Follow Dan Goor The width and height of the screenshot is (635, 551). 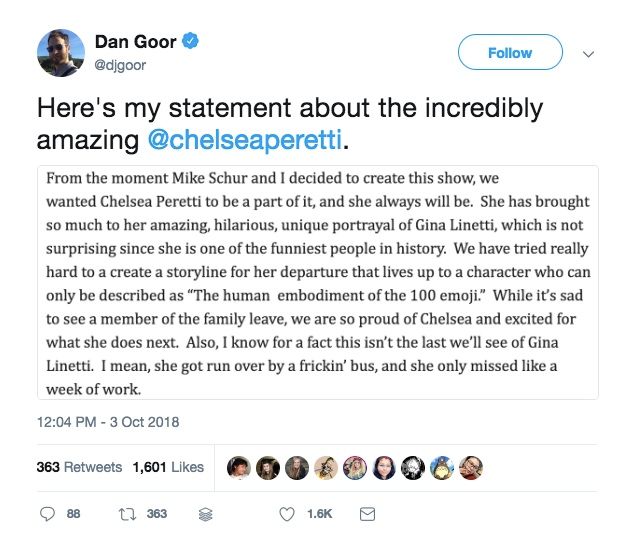point(509,53)
